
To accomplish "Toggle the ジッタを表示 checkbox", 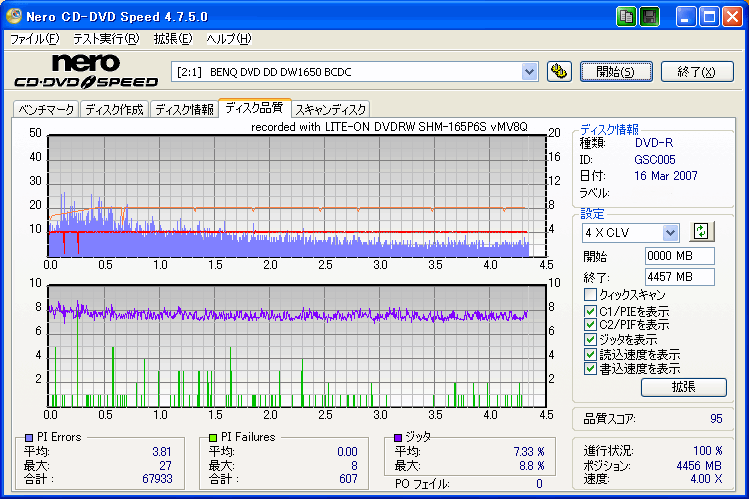I will (x=591, y=340).
